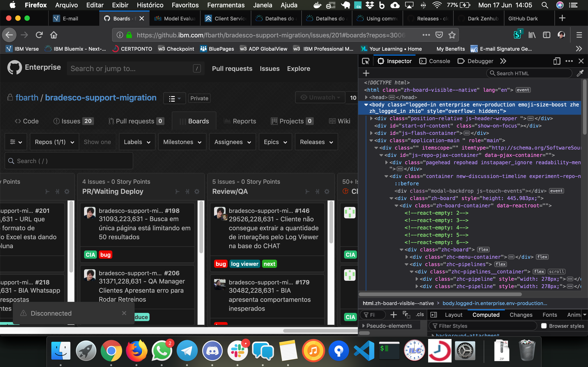Click inside the Search HTML field
The image size is (588, 367).
click(530, 73)
